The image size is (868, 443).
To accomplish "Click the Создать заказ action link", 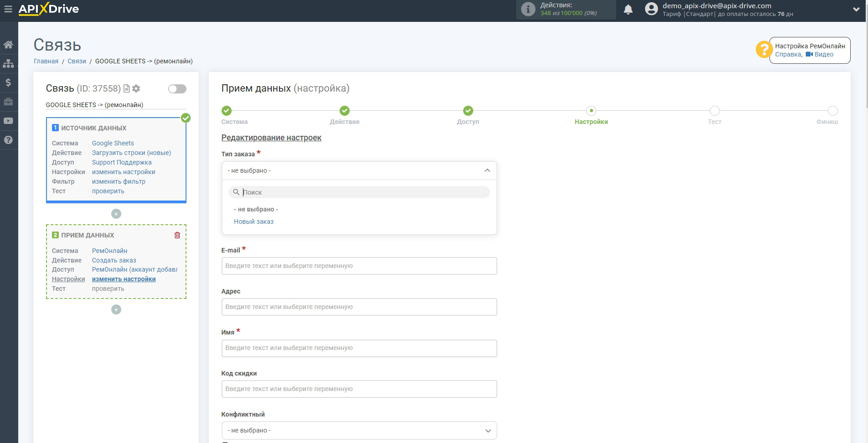I will 114,260.
